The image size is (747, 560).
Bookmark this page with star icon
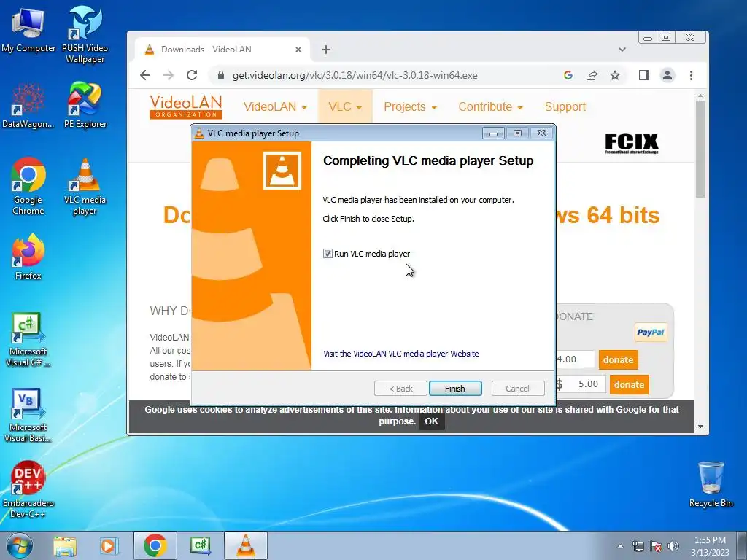click(615, 75)
